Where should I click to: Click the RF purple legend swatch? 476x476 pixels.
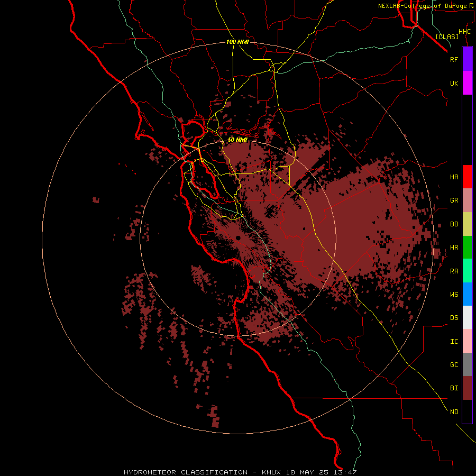(x=467, y=59)
